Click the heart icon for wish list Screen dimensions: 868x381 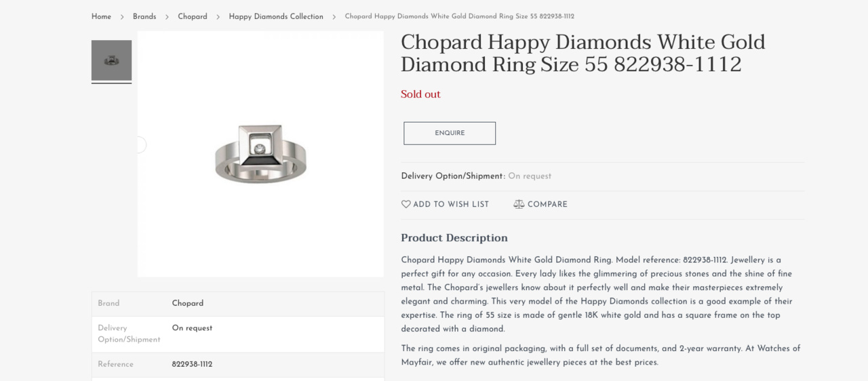(406, 204)
